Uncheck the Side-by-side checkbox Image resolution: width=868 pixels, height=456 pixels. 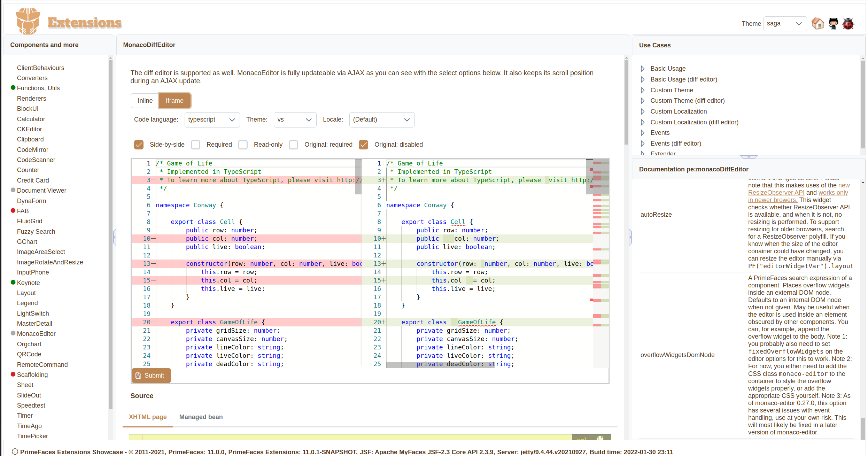139,145
